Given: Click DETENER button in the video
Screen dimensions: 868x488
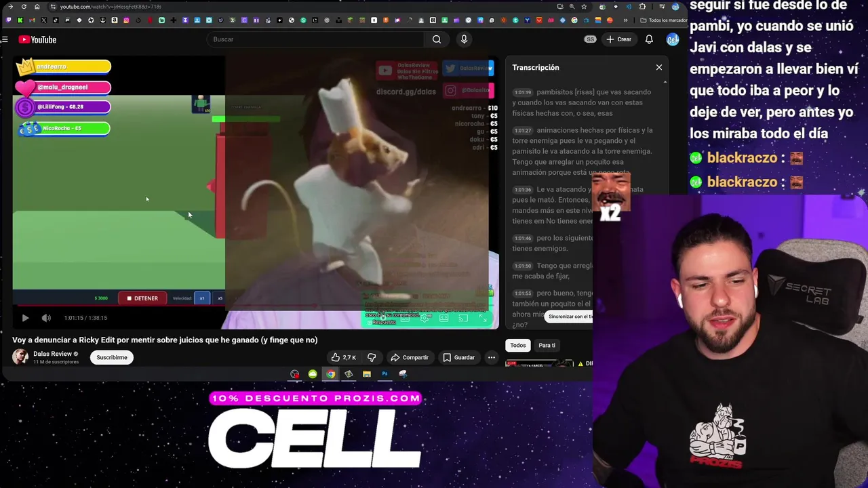Looking at the screenshot, I should tap(142, 298).
